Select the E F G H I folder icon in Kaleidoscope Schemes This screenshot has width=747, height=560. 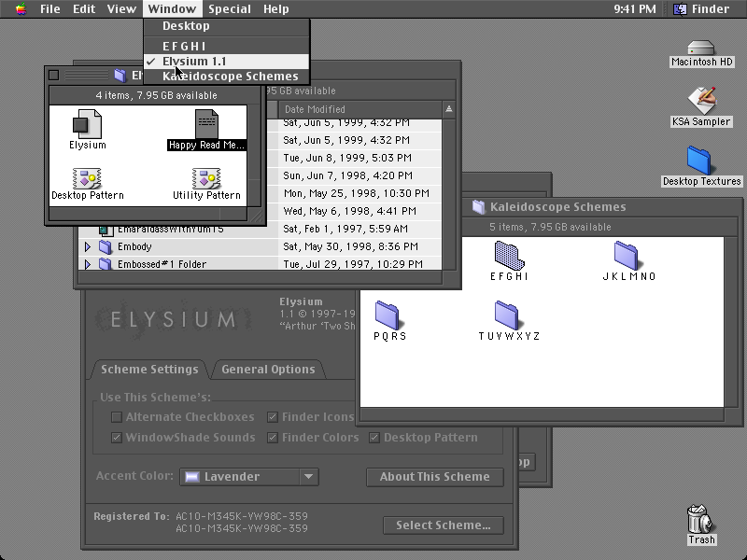point(509,256)
